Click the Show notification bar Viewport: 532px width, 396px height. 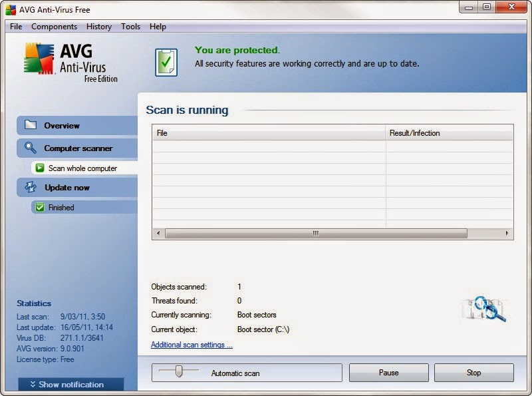tap(71, 385)
